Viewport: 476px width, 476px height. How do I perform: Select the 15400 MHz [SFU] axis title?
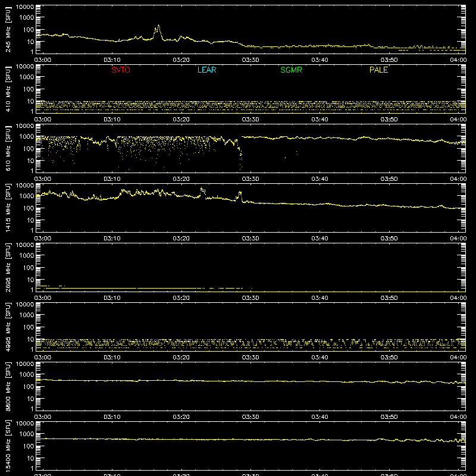point(8,446)
